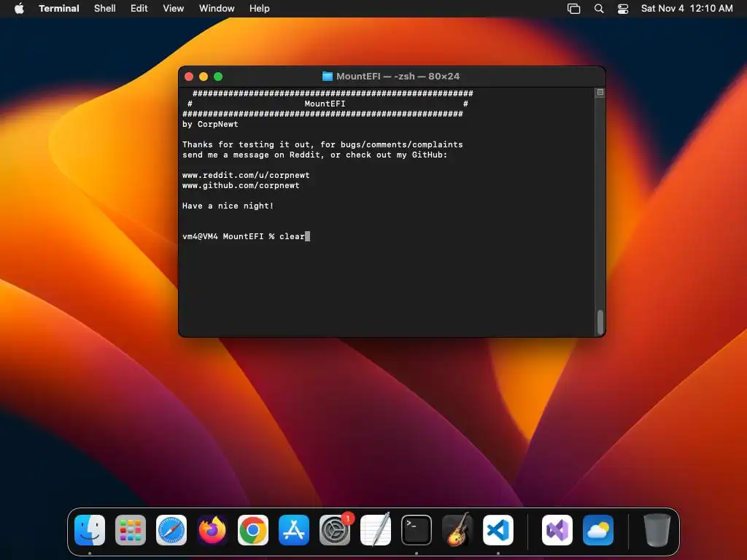Open the Weather app from the Dock

(x=598, y=530)
